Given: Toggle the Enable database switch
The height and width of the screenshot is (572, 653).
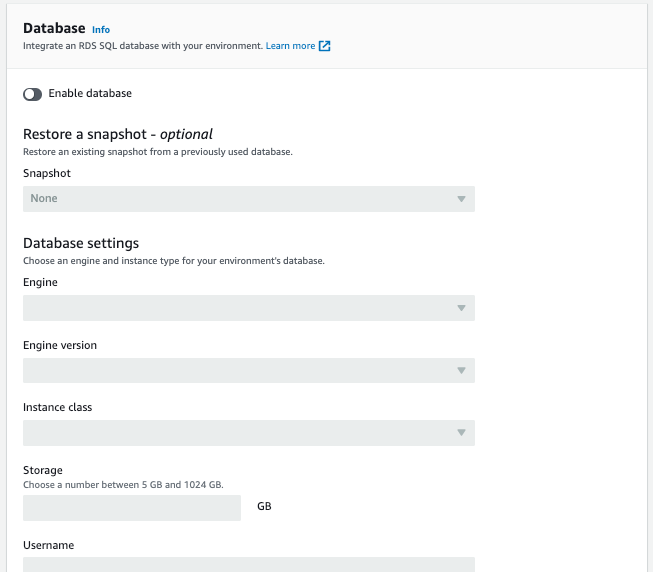Looking at the screenshot, I should [32, 94].
